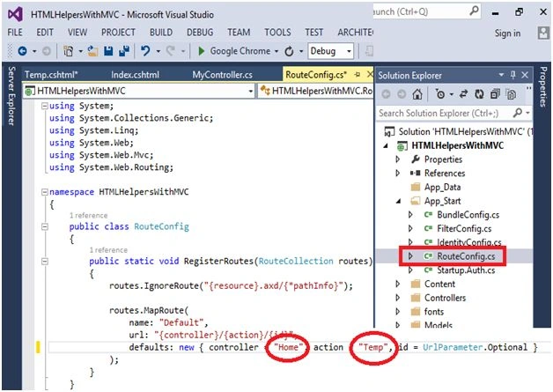Collapse the using directives block
This screenshot has width=553, height=392.
(x=45, y=106)
